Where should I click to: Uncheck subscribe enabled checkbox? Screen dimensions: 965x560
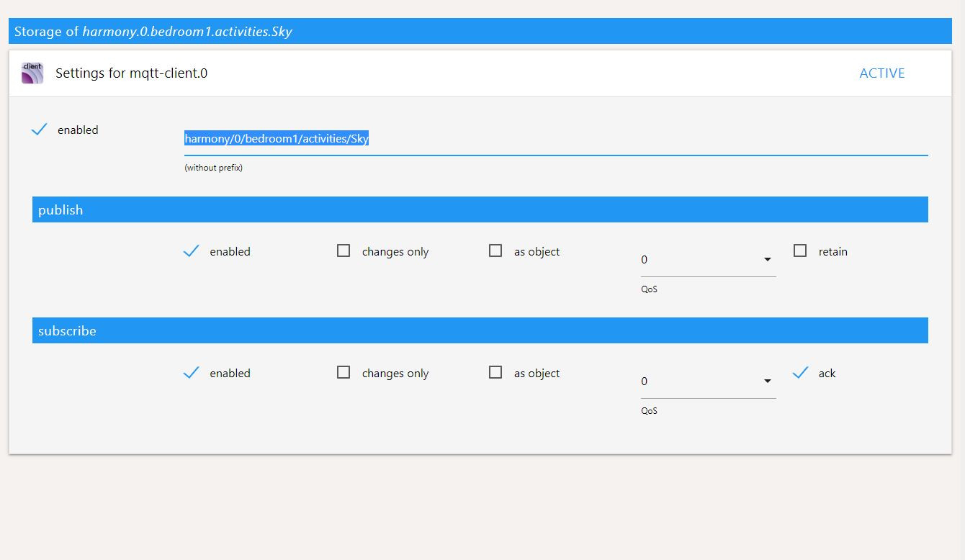point(192,373)
